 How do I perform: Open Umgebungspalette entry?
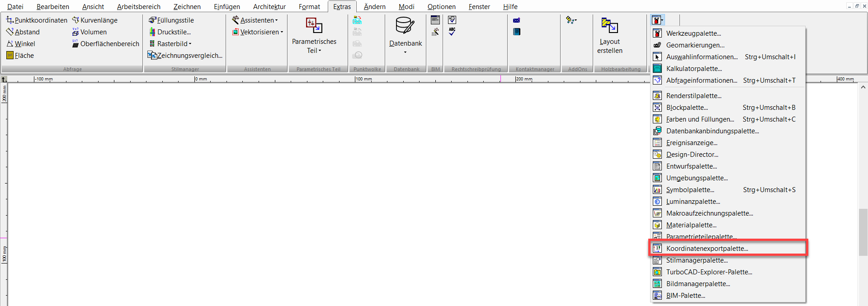click(728, 178)
